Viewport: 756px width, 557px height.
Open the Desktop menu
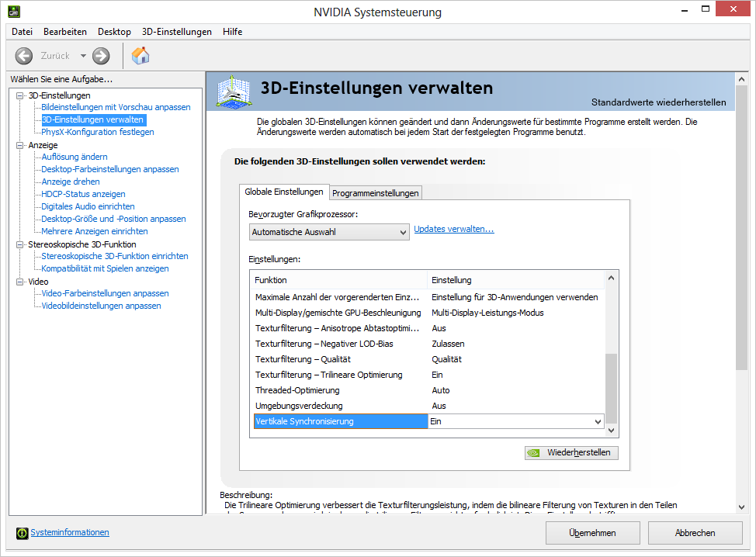pos(114,32)
